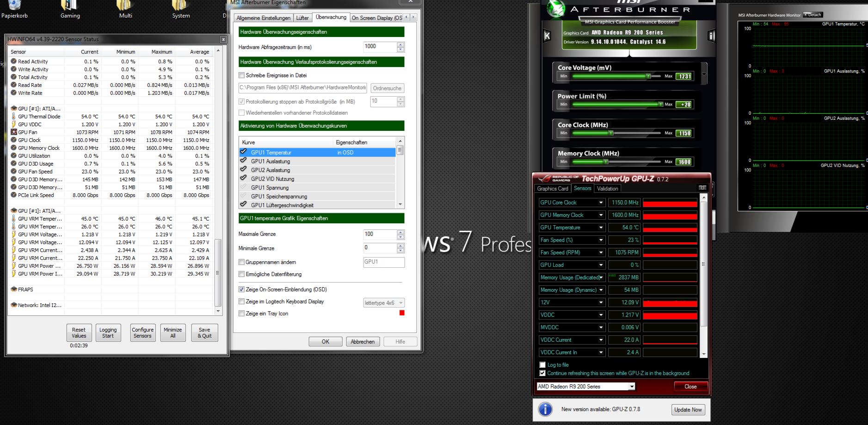The image size is (868, 425).
Task: Switch to Allgemeine Einstellungen tab
Action: coord(264,18)
